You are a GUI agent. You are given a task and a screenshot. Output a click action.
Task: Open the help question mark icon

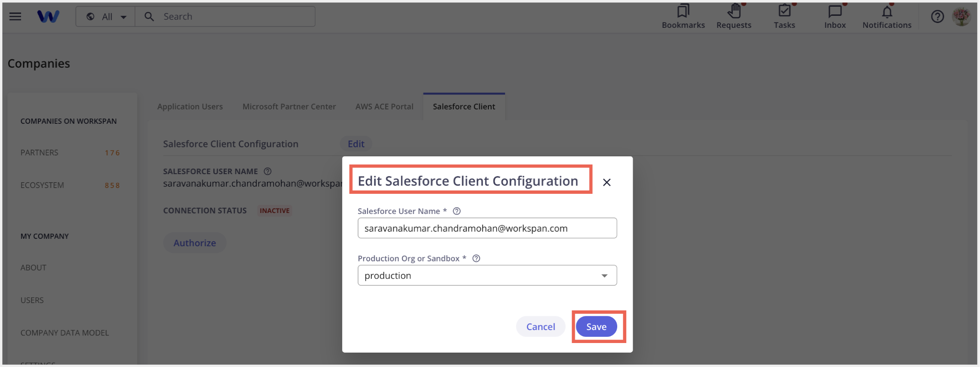tap(937, 16)
